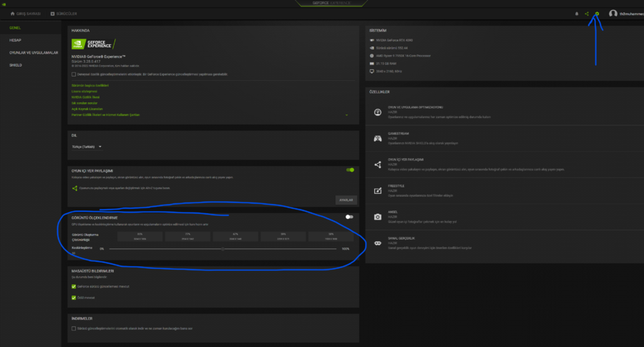
Task: Open Sürümün başlıca özellikleri link
Action: point(90,85)
